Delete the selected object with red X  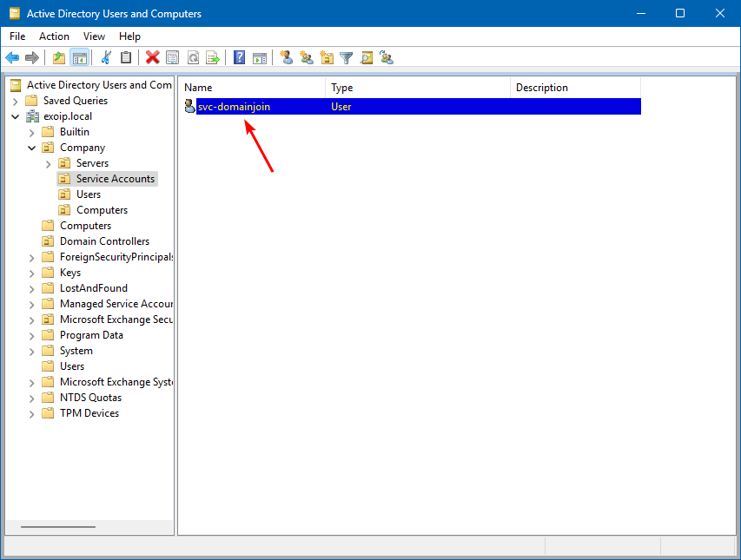click(152, 58)
